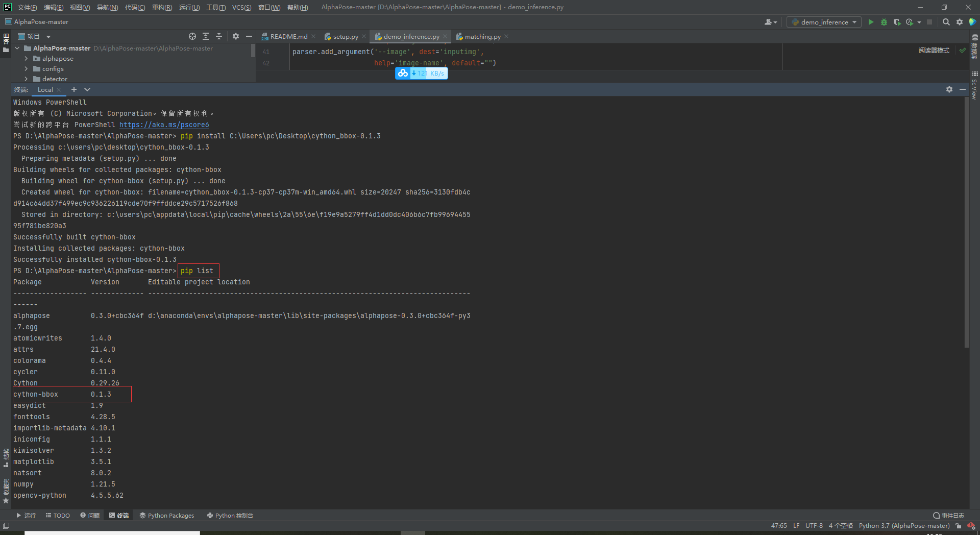
Task: Click green checkmark inspection indicator
Action: click(962, 51)
